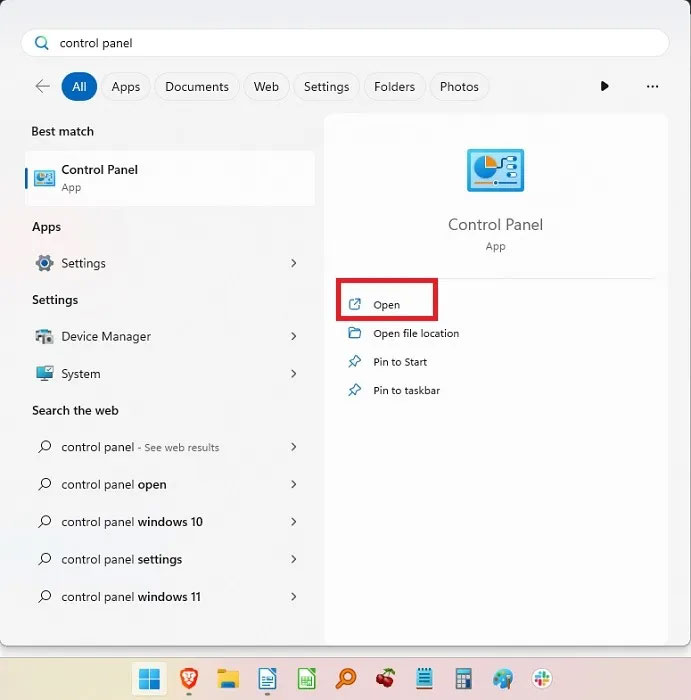
Task: Choose Pin to taskbar option
Action: coord(406,391)
